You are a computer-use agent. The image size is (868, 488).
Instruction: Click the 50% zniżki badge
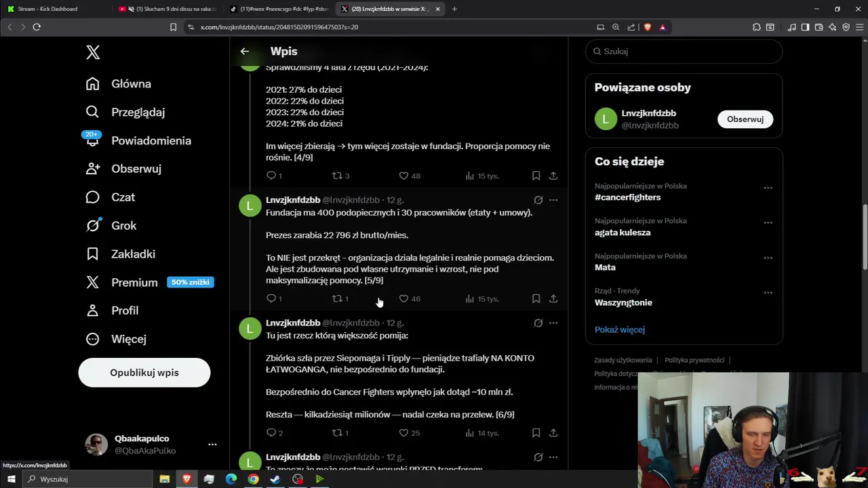(191, 282)
